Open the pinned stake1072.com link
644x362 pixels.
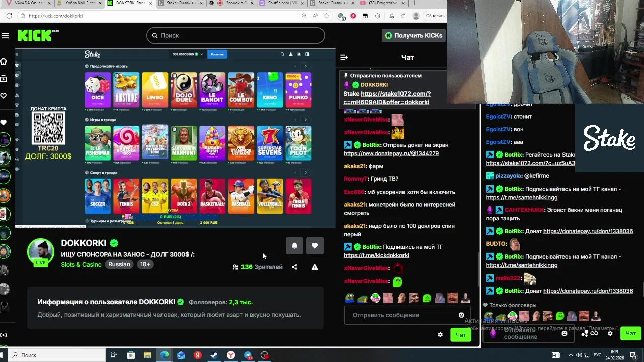387,98
